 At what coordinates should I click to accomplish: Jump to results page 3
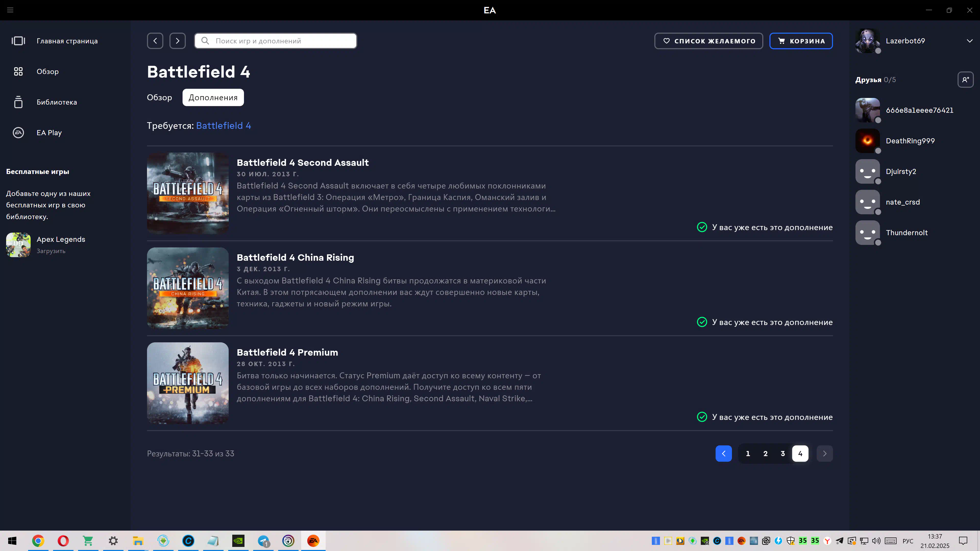click(x=783, y=453)
